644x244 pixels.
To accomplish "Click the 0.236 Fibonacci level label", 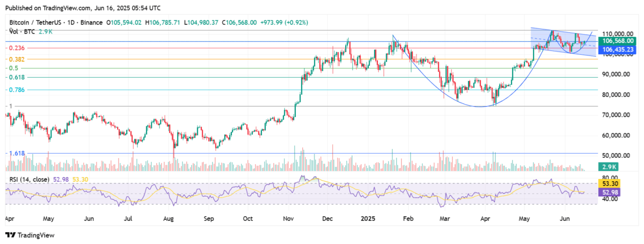I will point(18,48).
